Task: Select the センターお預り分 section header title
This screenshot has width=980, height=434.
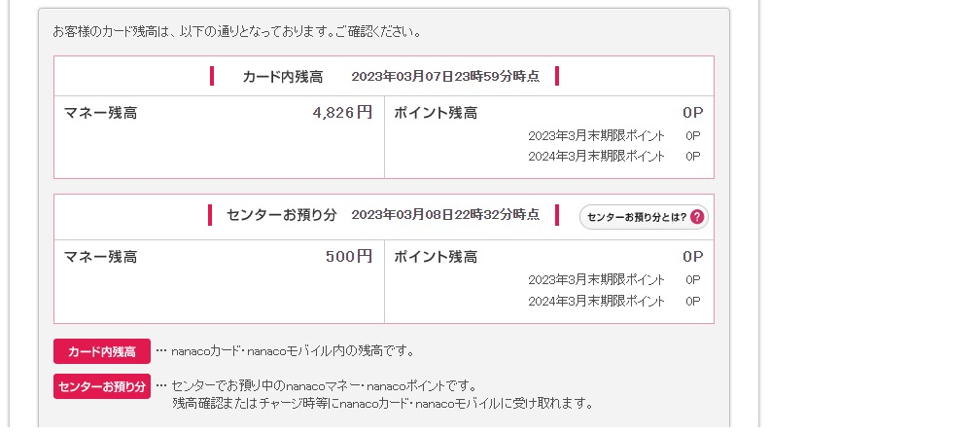Action: tap(281, 215)
